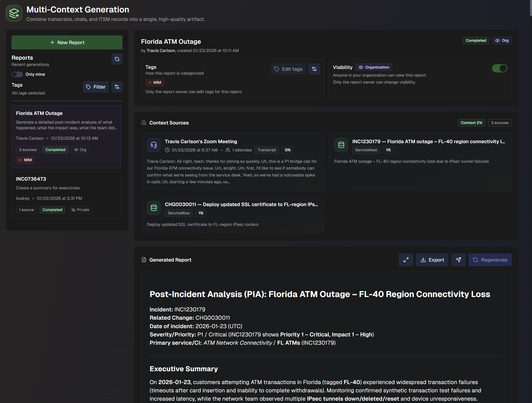Refresh the recent generations list
This screenshot has width=532, height=403.
117,59
